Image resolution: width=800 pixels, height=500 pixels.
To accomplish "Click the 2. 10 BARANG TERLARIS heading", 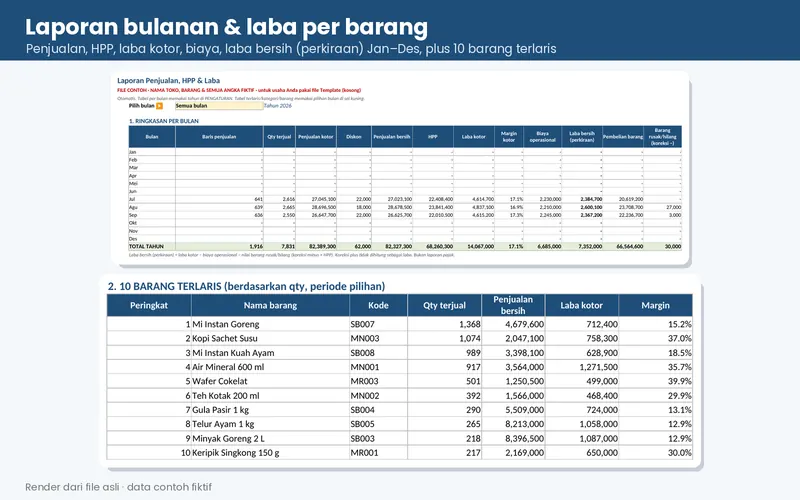I will pos(246,286).
